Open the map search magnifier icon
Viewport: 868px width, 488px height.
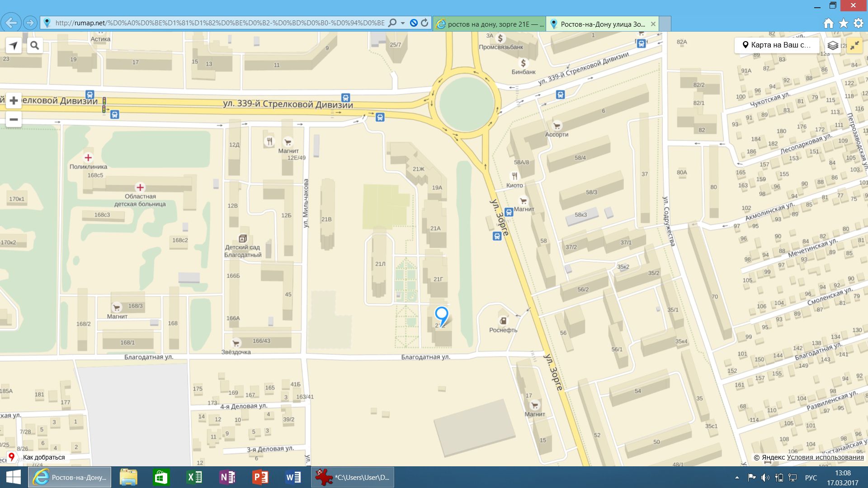[x=34, y=46]
